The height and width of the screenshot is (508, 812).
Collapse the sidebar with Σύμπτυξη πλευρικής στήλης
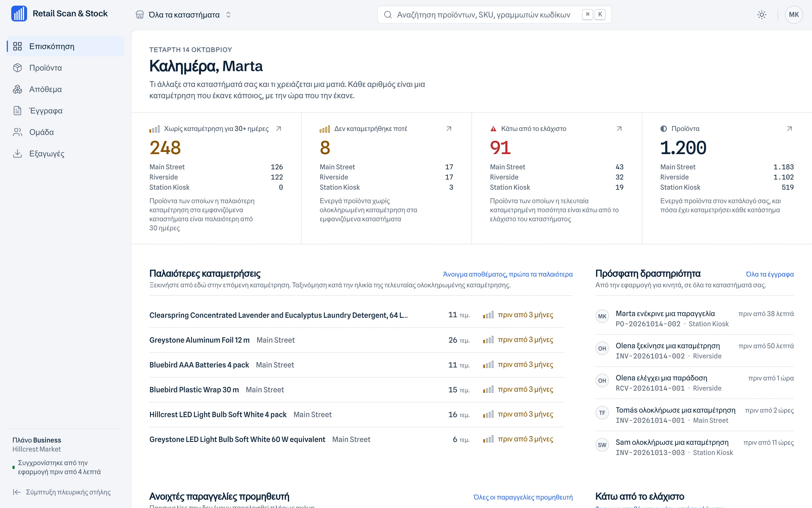pyautogui.click(x=62, y=492)
